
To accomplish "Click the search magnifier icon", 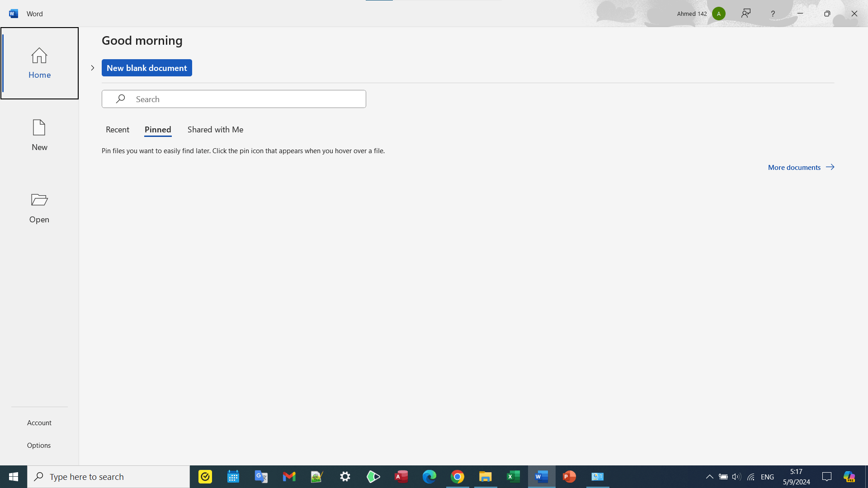I will (120, 99).
